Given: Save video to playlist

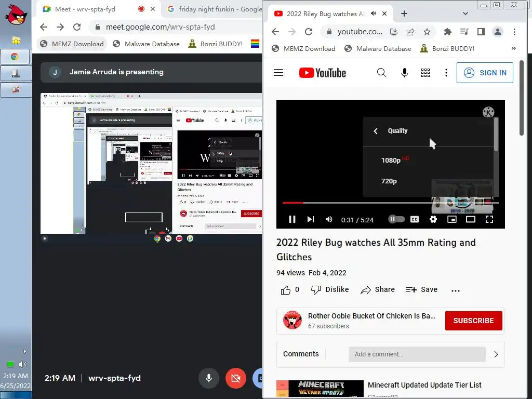Looking at the screenshot, I should [x=422, y=290].
